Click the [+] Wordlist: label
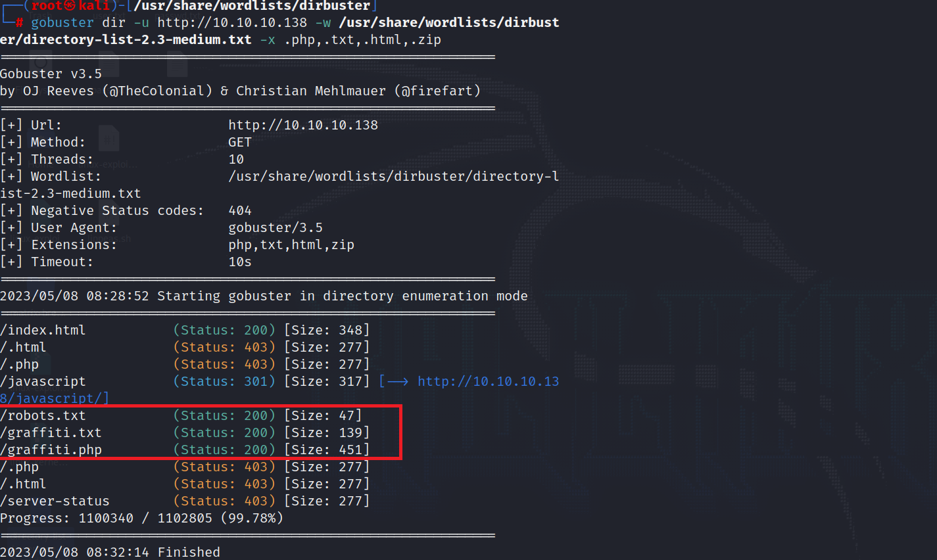Screen dimensions: 937x560 tap(51, 176)
